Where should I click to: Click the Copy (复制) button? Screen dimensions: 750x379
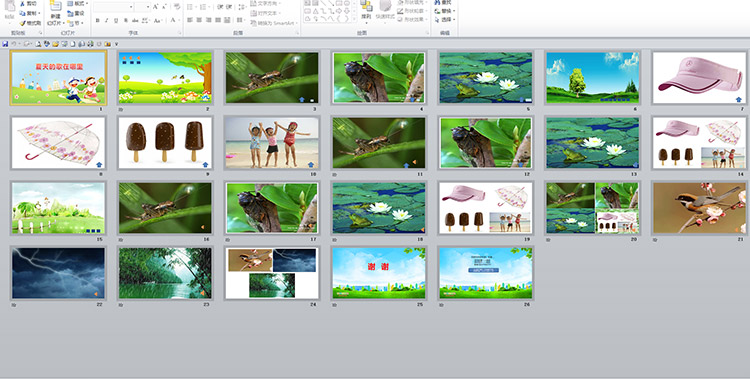(30, 13)
